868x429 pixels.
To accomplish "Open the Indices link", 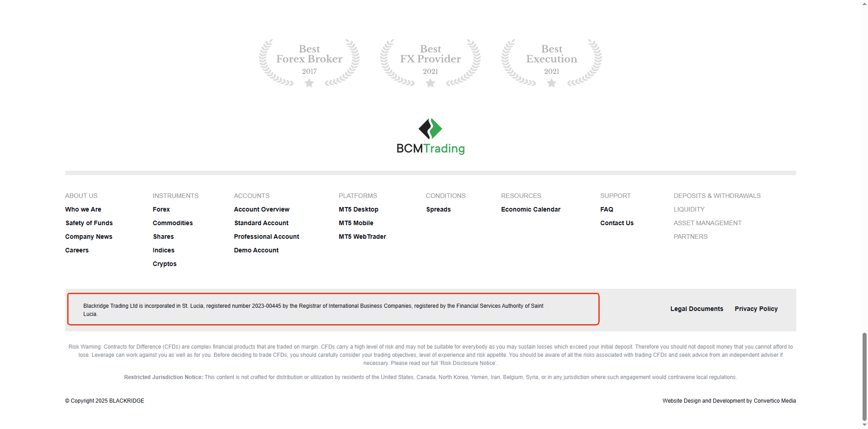I will (163, 250).
